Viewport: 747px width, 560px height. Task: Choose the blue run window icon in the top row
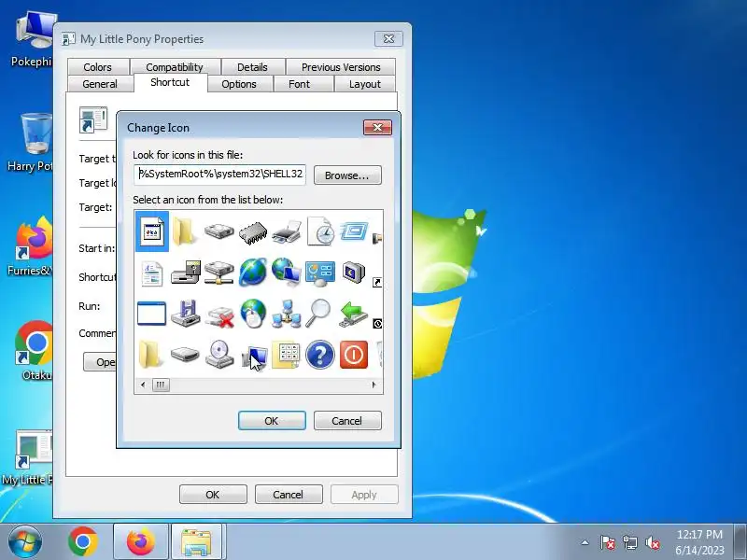tap(354, 231)
